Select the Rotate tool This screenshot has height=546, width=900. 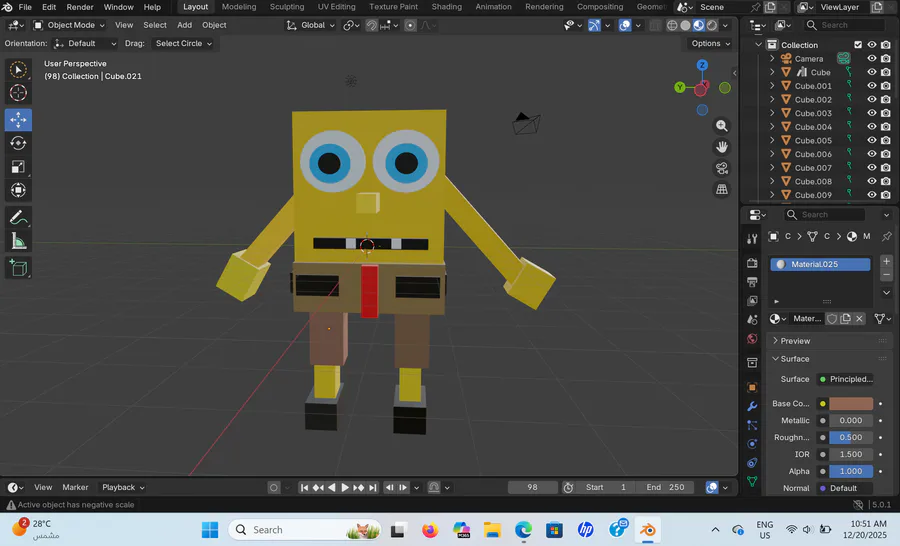(x=18, y=143)
